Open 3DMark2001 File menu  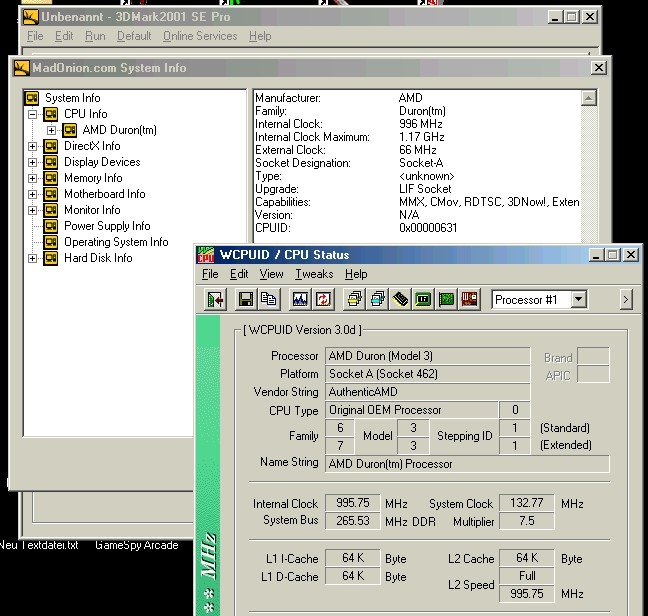(x=35, y=36)
